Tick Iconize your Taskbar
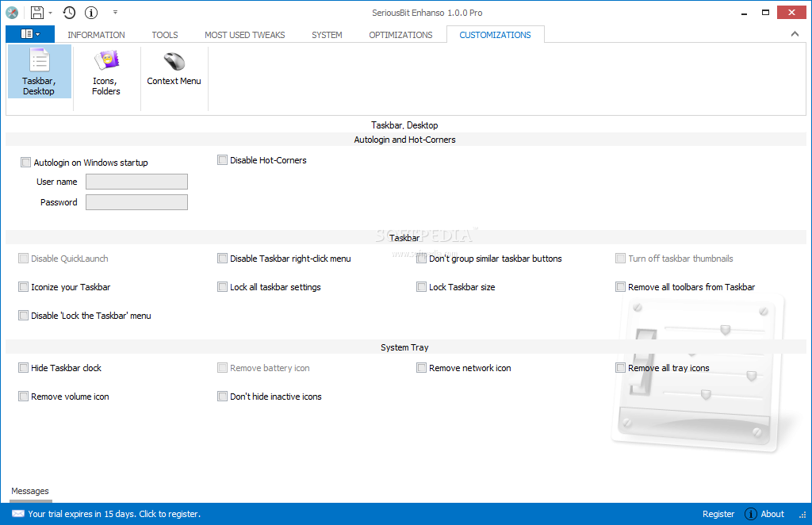The height and width of the screenshot is (525, 812). pos(23,287)
